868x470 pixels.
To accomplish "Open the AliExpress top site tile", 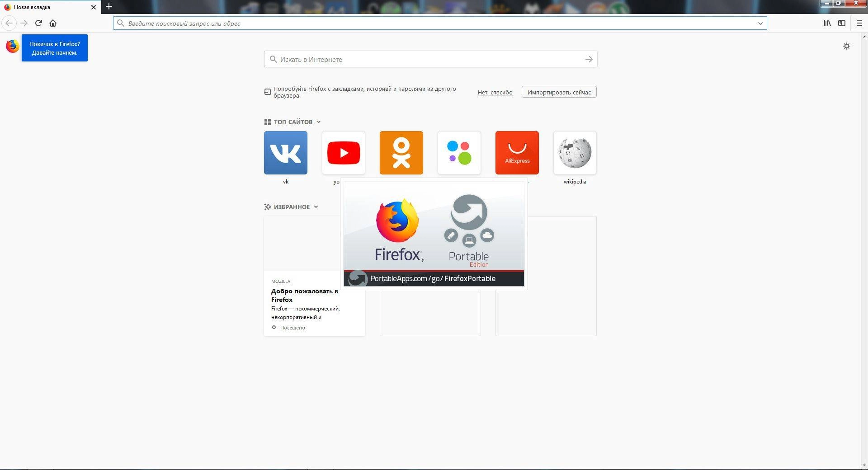I will (517, 153).
